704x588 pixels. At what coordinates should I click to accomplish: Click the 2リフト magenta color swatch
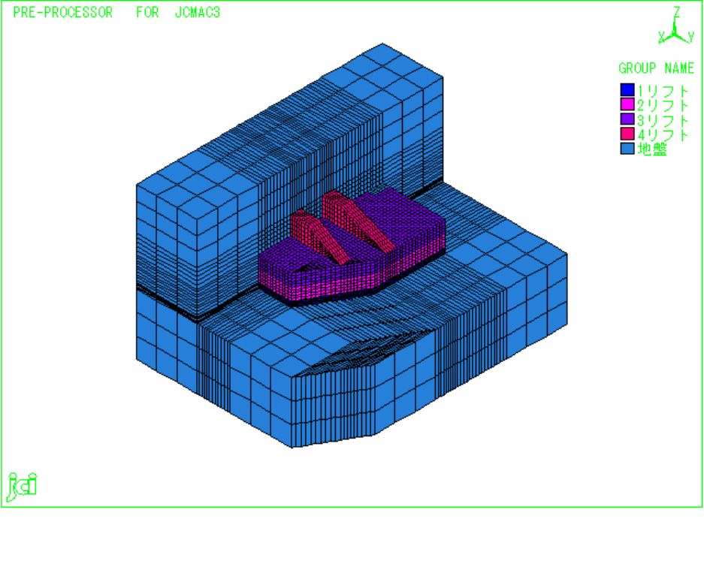(x=627, y=104)
